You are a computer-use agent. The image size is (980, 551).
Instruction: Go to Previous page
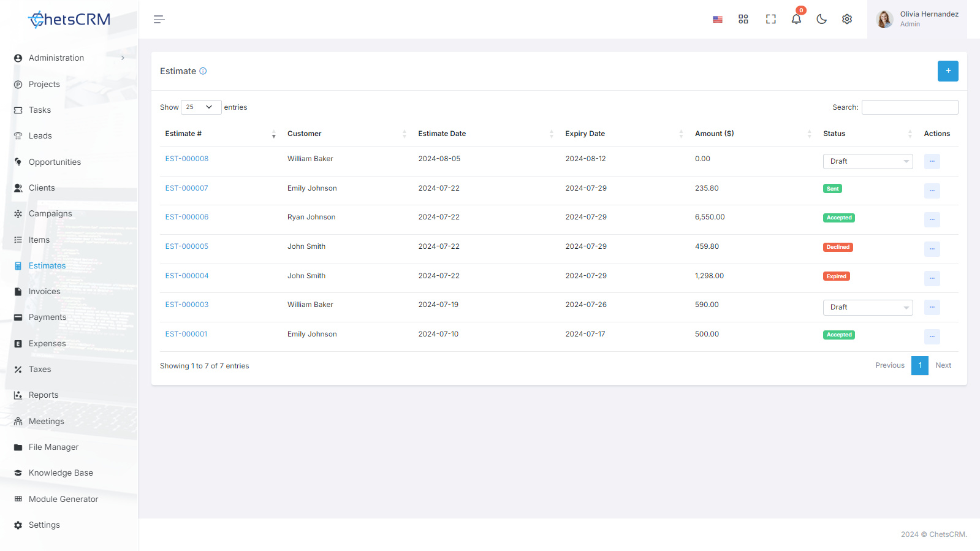pyautogui.click(x=890, y=365)
